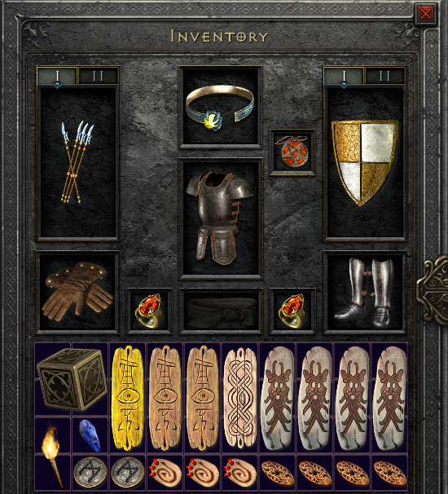
Task: Select the Horadric Cube in inventory
Action: tap(71, 379)
